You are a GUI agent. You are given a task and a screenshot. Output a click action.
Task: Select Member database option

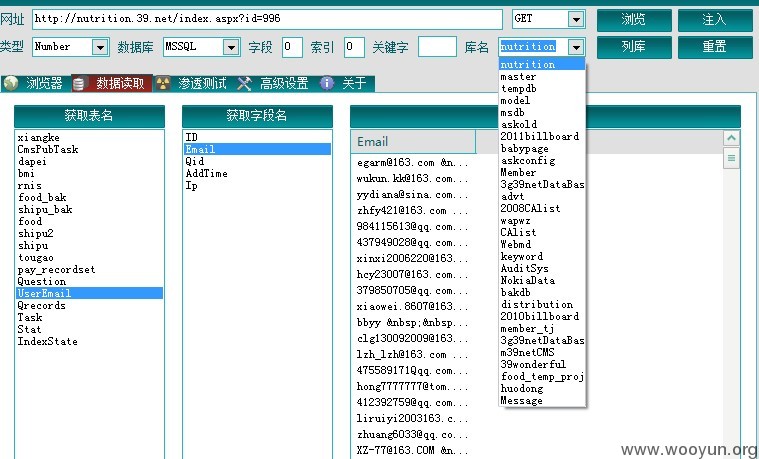click(542, 172)
